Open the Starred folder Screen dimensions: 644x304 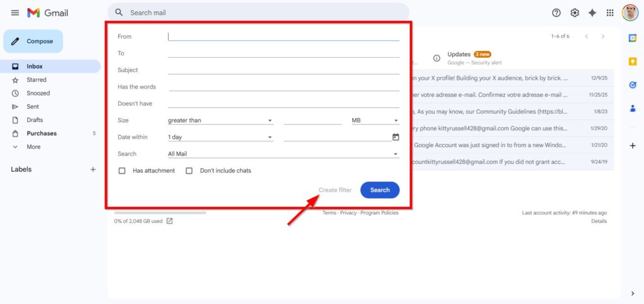[x=50, y=80]
